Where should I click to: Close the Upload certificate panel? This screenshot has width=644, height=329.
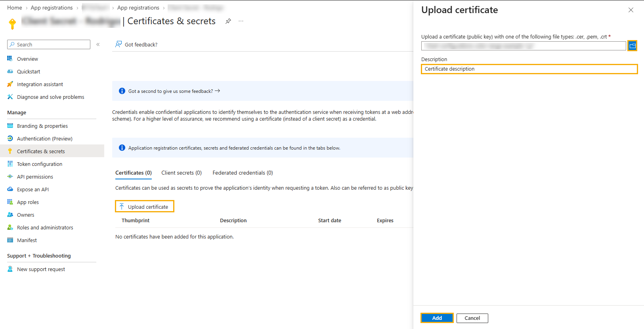(631, 10)
